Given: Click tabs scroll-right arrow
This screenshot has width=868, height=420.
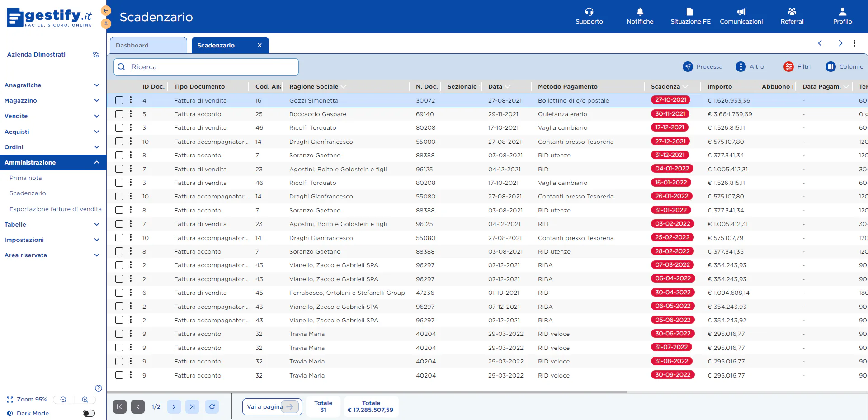Looking at the screenshot, I should click(840, 43).
